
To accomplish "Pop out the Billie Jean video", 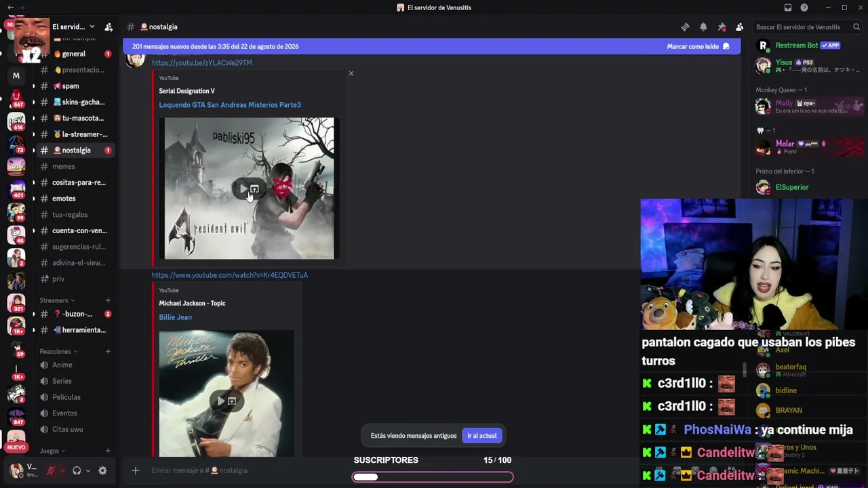I will 232,401.
